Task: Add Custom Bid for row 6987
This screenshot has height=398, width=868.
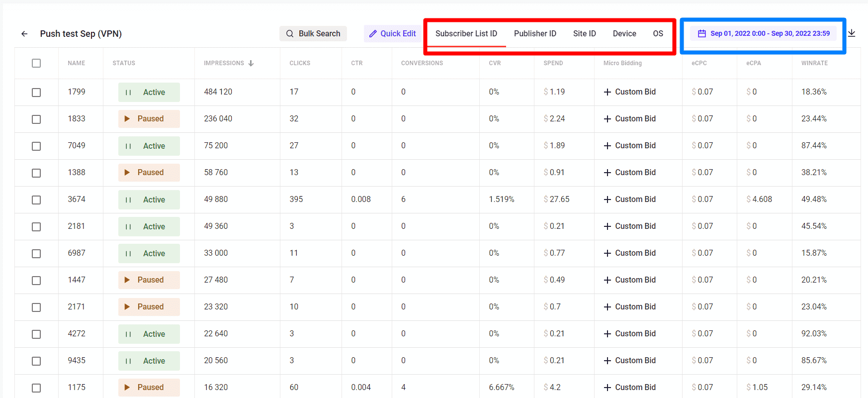Action: coord(630,253)
